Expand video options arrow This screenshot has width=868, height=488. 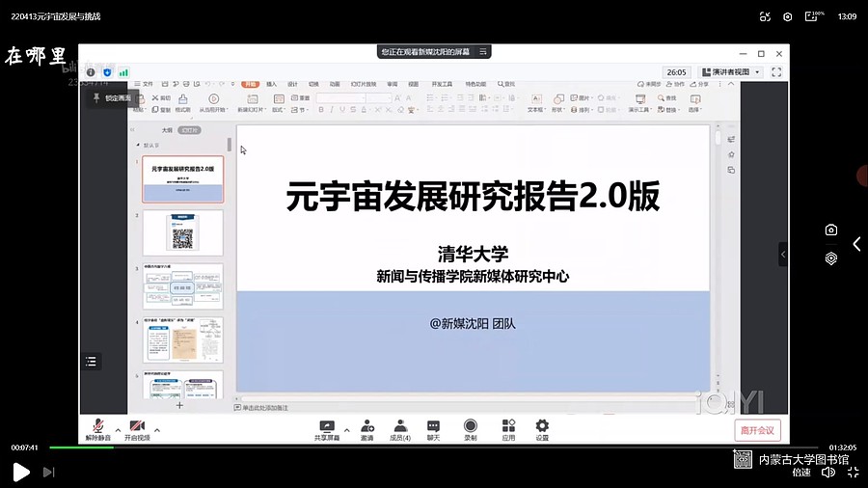(157, 430)
